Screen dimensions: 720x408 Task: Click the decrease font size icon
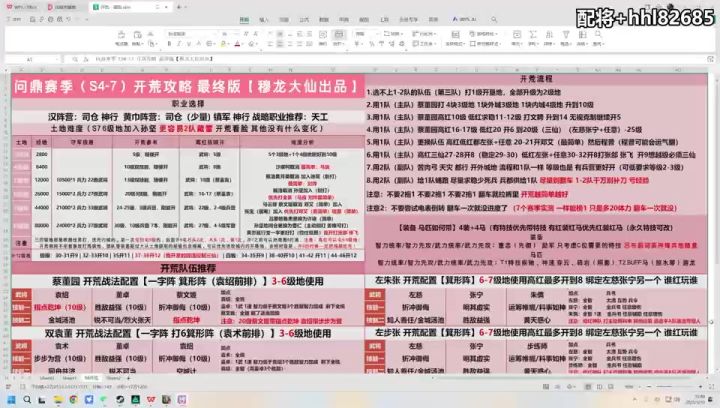coord(255,34)
